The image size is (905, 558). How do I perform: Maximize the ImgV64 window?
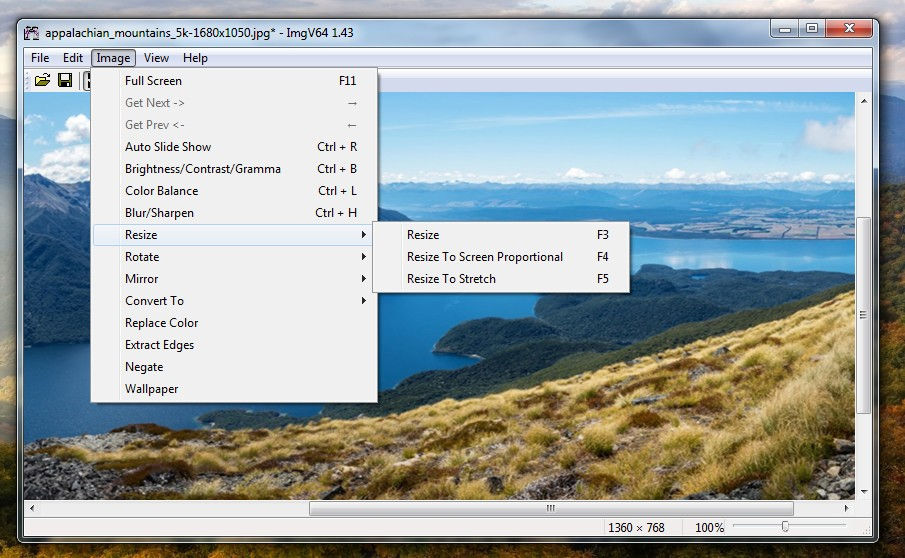(x=811, y=29)
